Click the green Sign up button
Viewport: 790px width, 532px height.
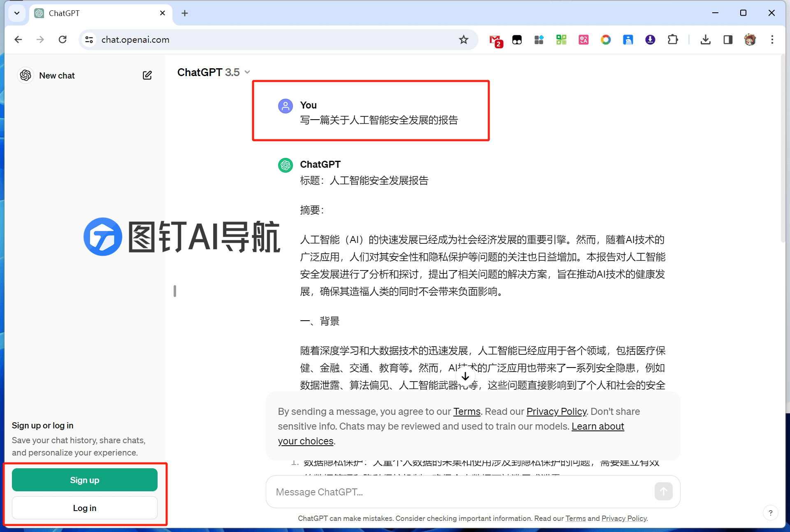pyautogui.click(x=84, y=480)
